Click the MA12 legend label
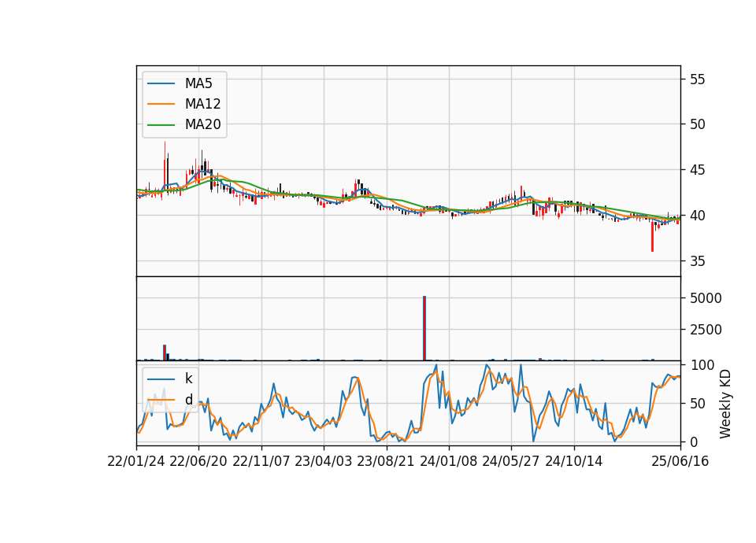This screenshot has width=756, height=543. [202, 104]
